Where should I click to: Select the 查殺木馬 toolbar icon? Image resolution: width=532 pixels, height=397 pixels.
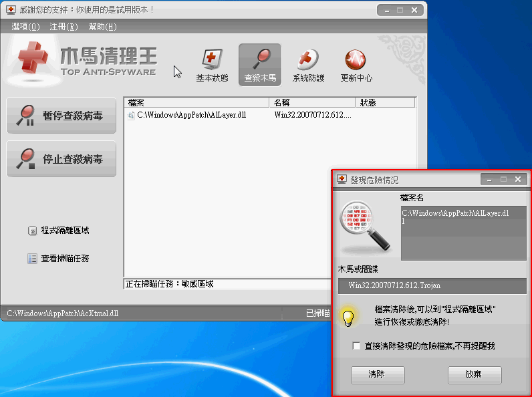(260, 65)
